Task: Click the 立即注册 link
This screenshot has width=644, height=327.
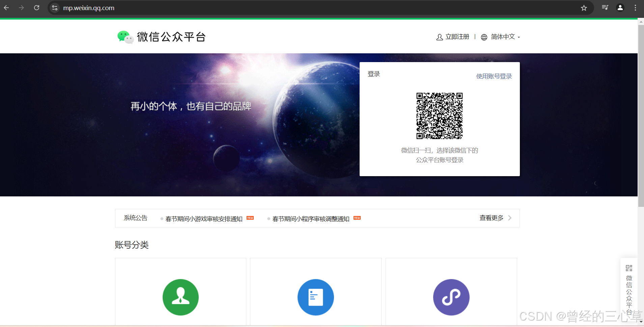Action: pos(457,37)
